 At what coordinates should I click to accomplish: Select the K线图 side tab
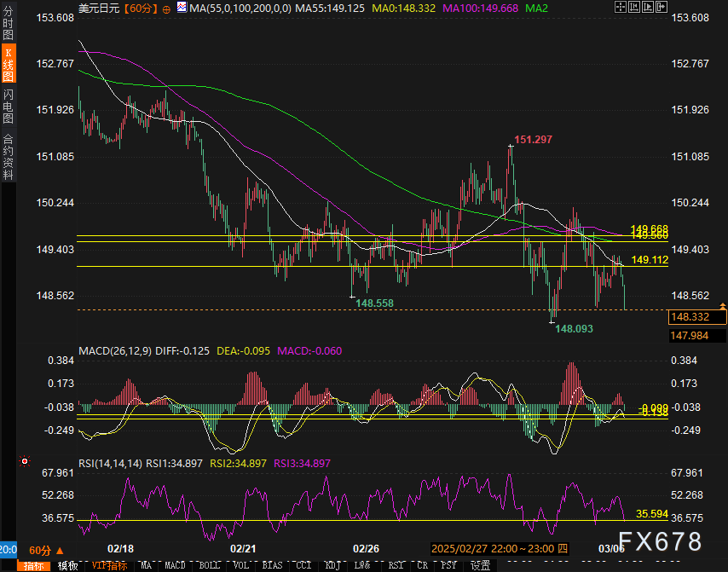(9, 65)
